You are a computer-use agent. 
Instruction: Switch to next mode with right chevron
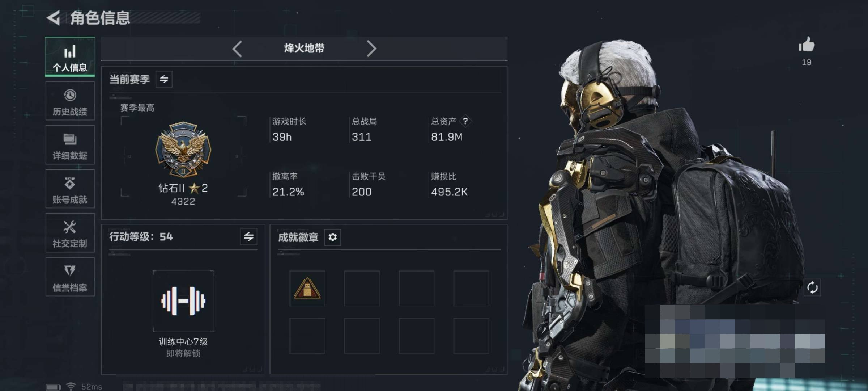click(371, 49)
